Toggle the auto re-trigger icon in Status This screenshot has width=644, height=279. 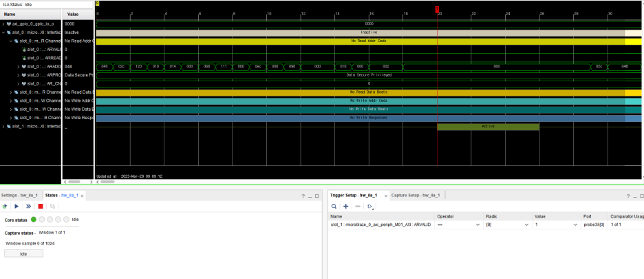(x=5, y=206)
